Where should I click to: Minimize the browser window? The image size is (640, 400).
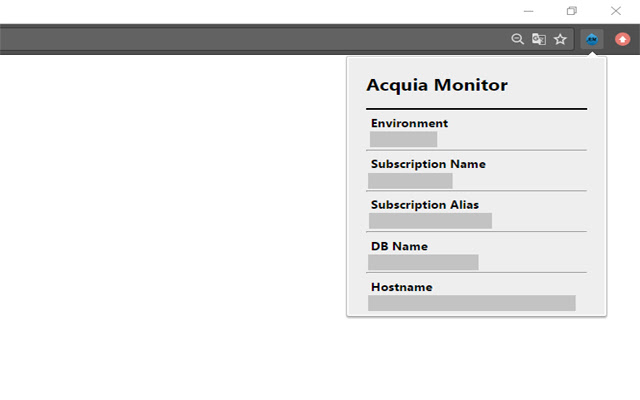[x=528, y=11]
